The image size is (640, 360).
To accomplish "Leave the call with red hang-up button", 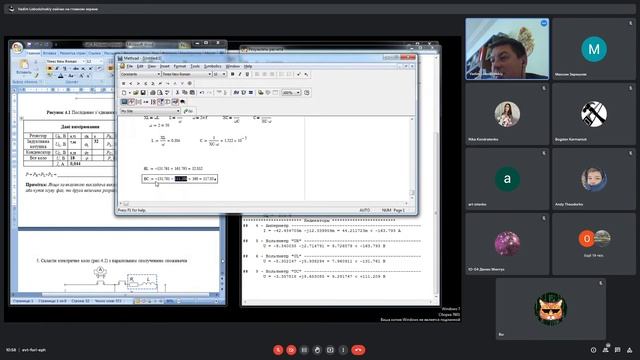I will (x=358, y=350).
